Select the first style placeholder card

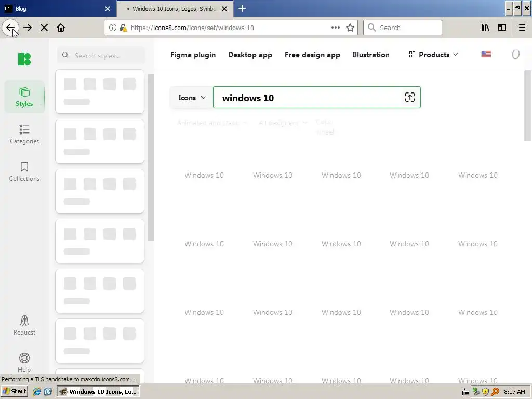[x=100, y=91]
